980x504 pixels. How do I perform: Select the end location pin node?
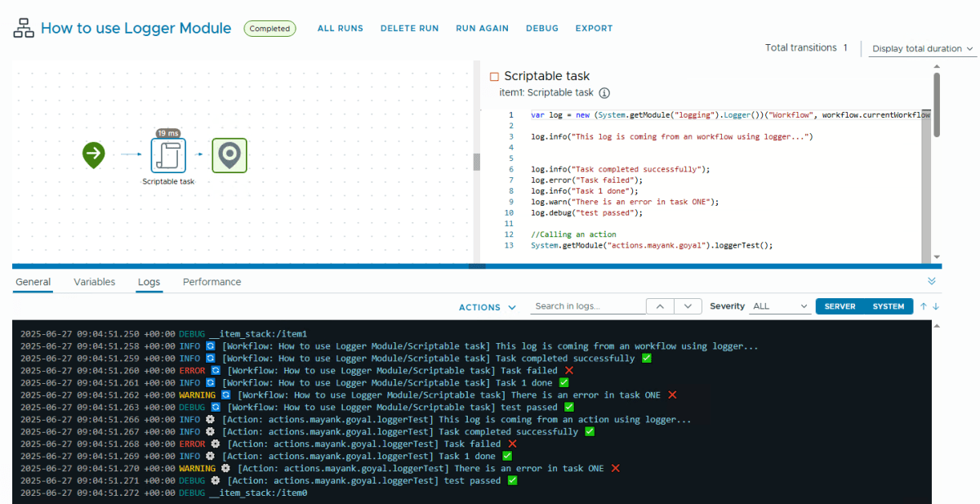(x=229, y=155)
